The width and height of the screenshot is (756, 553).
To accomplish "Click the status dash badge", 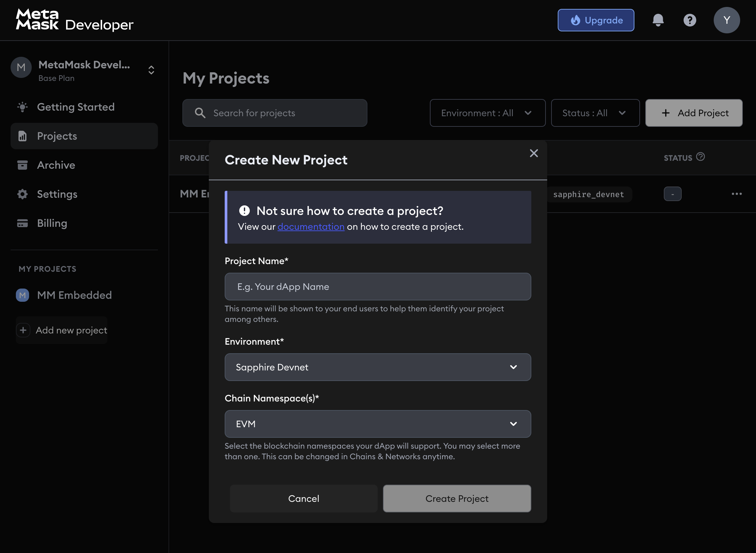I will 673,194.
